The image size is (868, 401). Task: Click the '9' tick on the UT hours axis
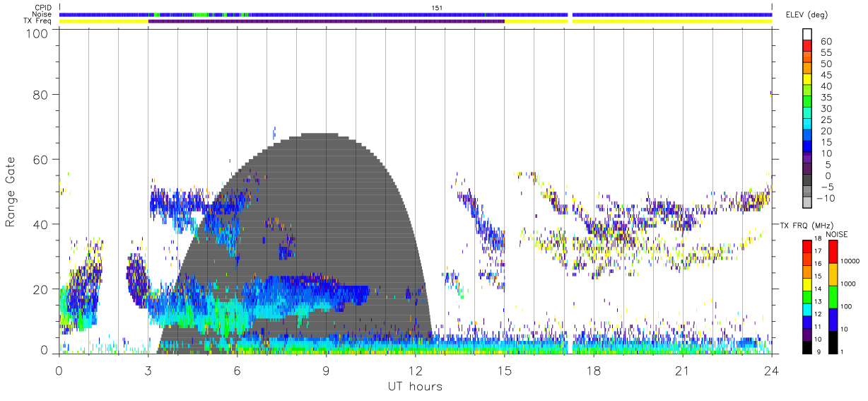[326, 369]
